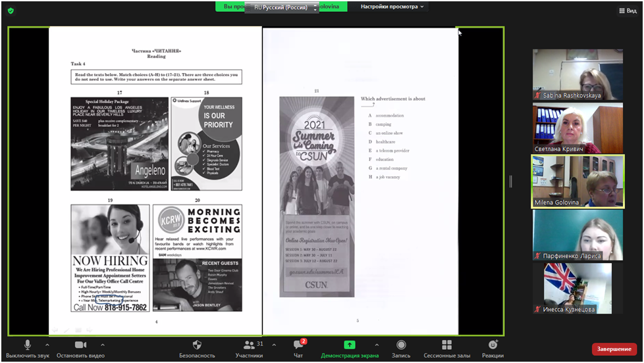Expand screen share options arrow
Image resolution: width=644 pixels, height=363 pixels.
pos(377,345)
